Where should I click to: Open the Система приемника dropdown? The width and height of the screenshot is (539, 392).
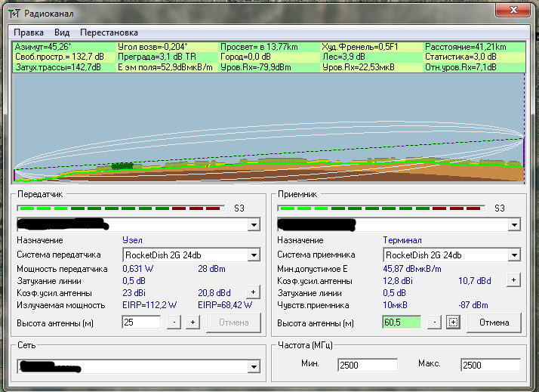pos(514,255)
